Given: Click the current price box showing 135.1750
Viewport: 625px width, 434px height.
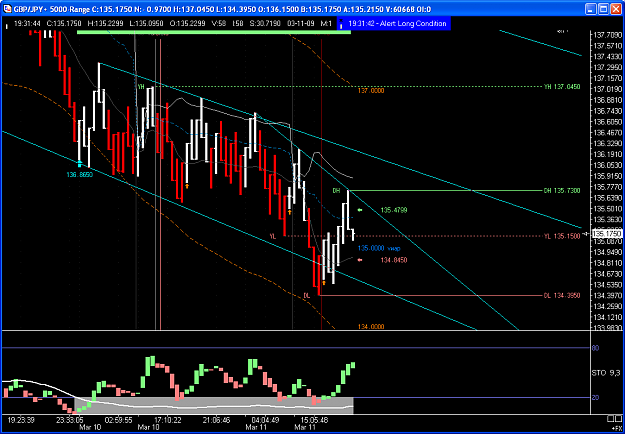Looking at the screenshot, I should pos(607,234).
